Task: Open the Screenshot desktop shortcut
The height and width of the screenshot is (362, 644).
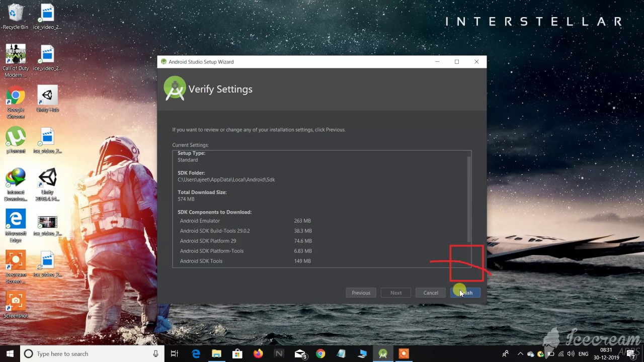Action: pos(16,305)
